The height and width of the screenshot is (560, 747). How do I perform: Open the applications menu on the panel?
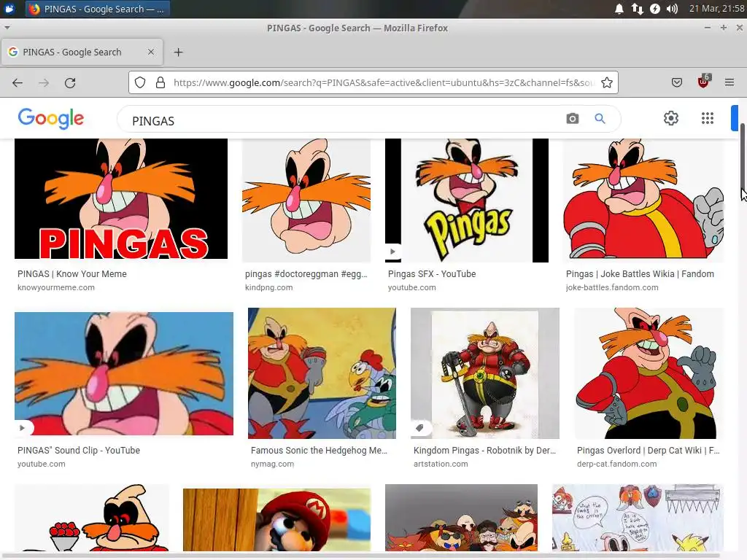9,9
